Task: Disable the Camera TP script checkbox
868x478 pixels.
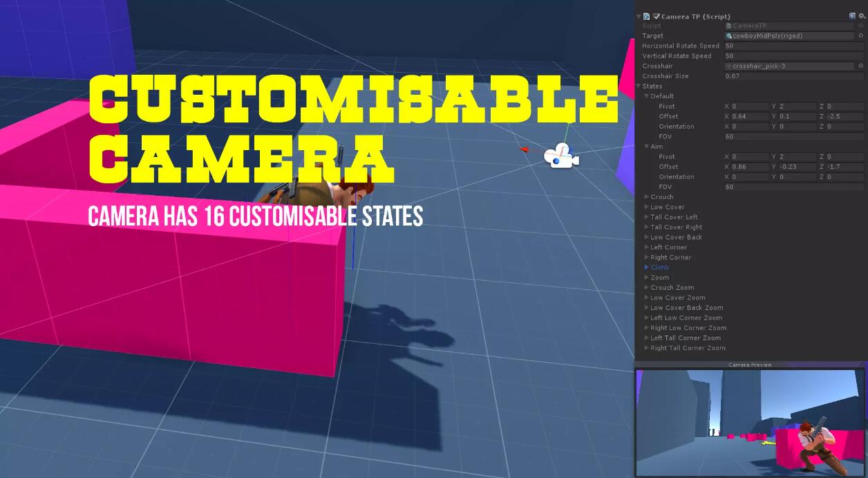Action: 656,16
